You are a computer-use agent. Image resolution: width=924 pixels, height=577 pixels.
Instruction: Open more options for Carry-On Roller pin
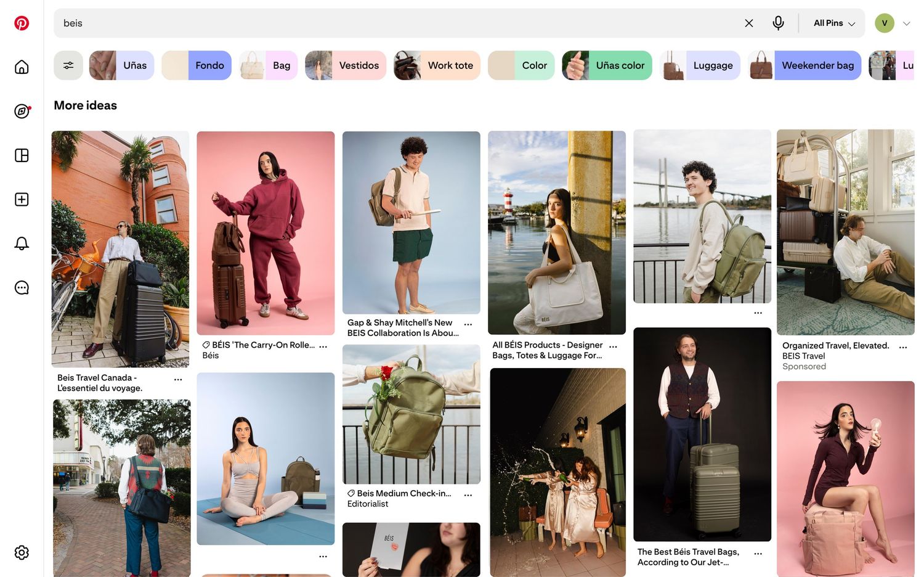click(323, 346)
